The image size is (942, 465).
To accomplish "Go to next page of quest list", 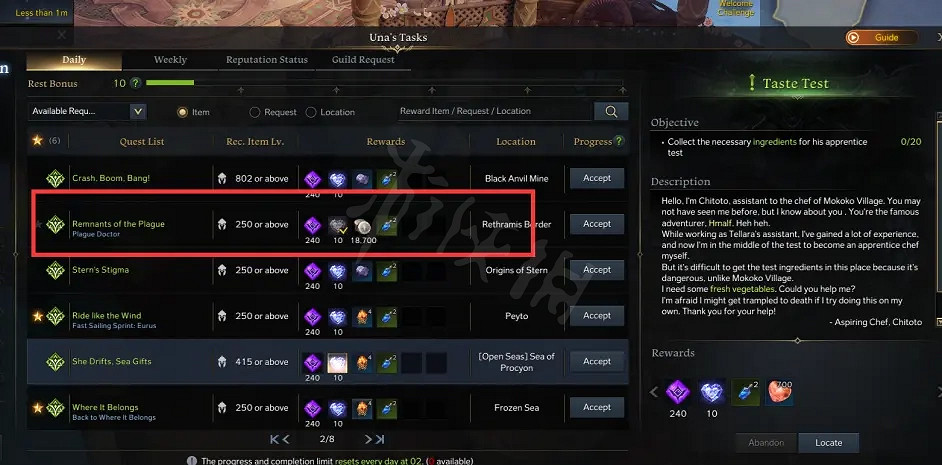I will click(x=368, y=439).
